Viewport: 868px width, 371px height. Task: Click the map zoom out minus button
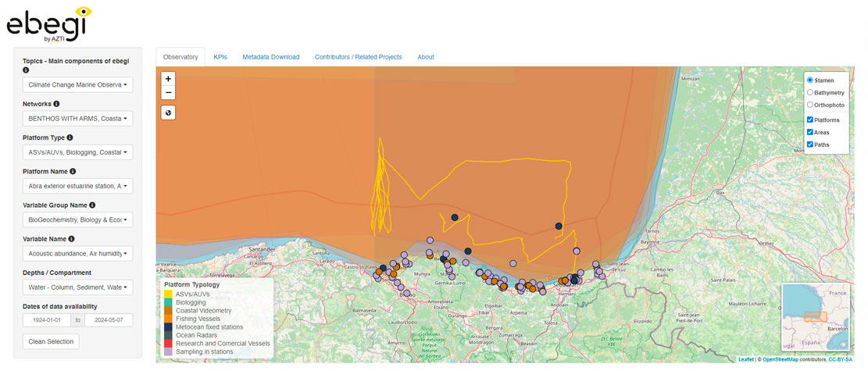[x=169, y=93]
